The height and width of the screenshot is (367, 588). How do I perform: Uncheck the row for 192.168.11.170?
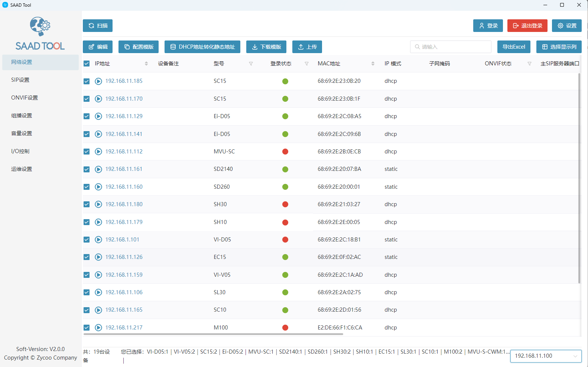(x=87, y=99)
